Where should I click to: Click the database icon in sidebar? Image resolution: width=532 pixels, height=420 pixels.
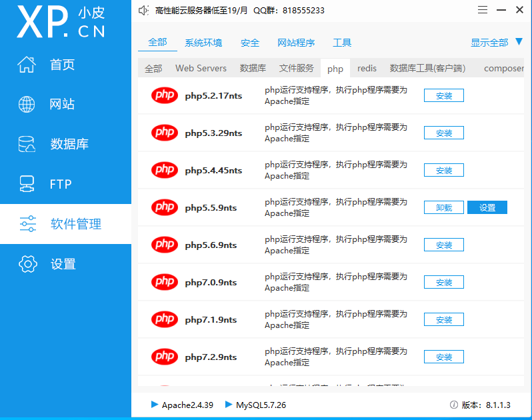[27, 144]
